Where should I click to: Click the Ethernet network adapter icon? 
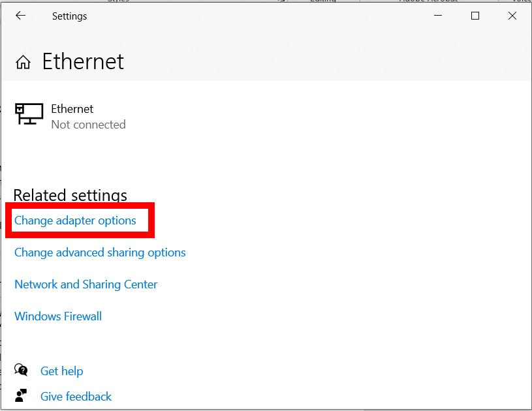coord(29,115)
